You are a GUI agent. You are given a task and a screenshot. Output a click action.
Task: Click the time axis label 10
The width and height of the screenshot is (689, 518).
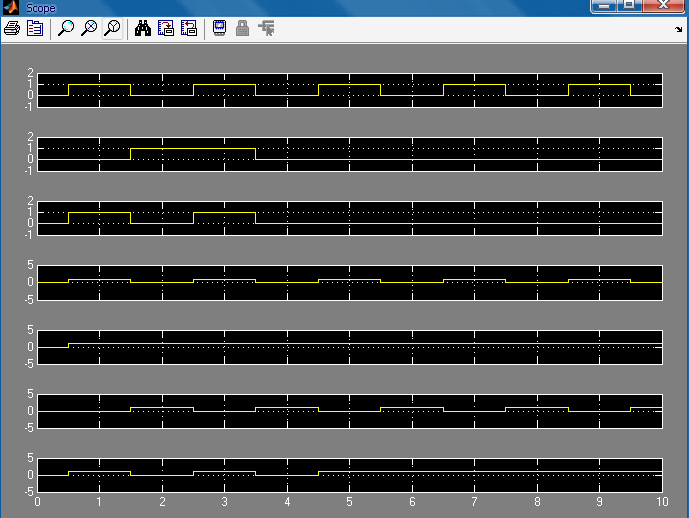(x=662, y=502)
